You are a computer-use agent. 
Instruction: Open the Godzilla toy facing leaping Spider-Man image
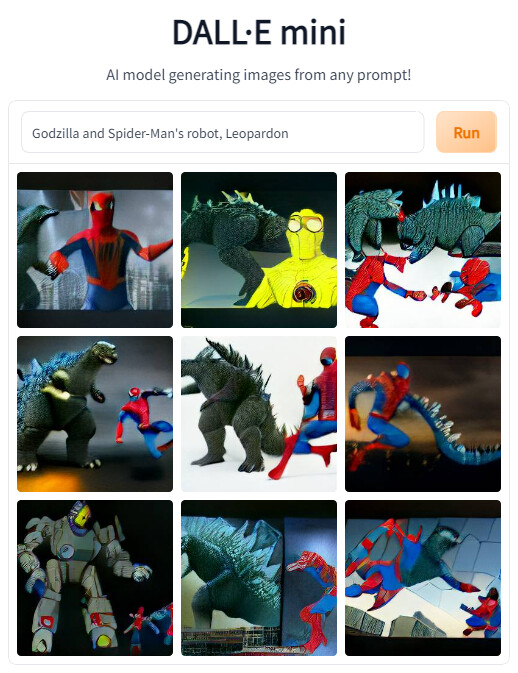[x=95, y=414]
